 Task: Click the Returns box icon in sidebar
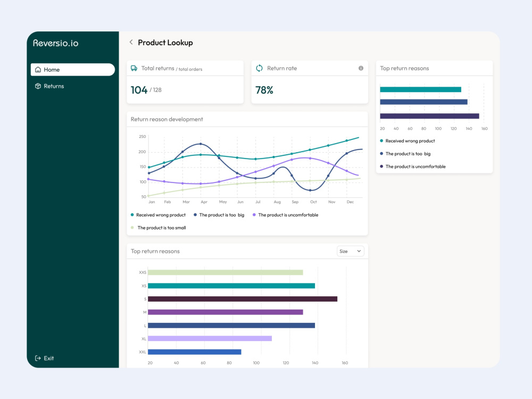point(38,86)
